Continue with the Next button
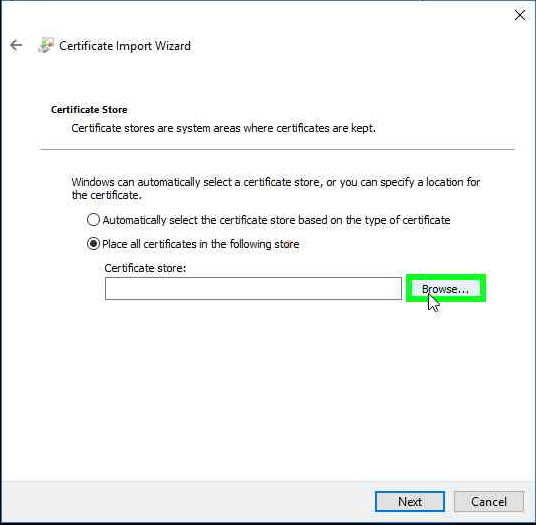The image size is (536, 525). click(410, 502)
